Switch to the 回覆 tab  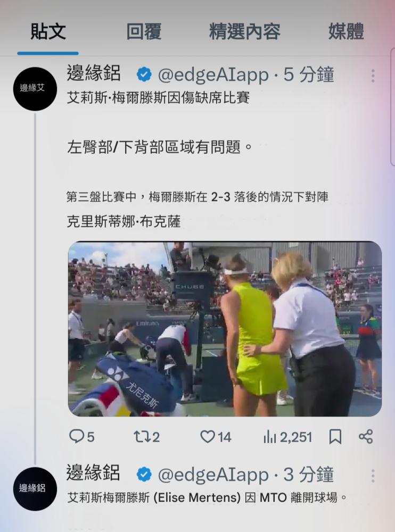144,31
